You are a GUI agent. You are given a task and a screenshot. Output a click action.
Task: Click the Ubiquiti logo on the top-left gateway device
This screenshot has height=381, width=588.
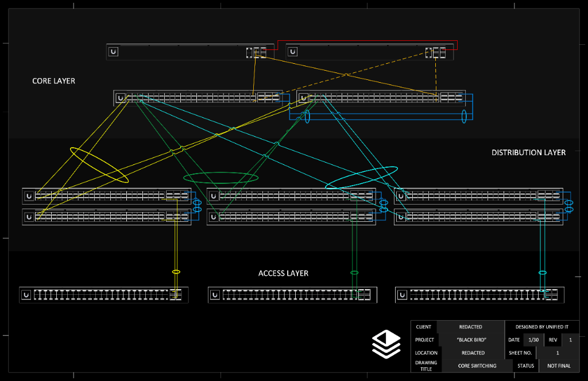(113, 52)
